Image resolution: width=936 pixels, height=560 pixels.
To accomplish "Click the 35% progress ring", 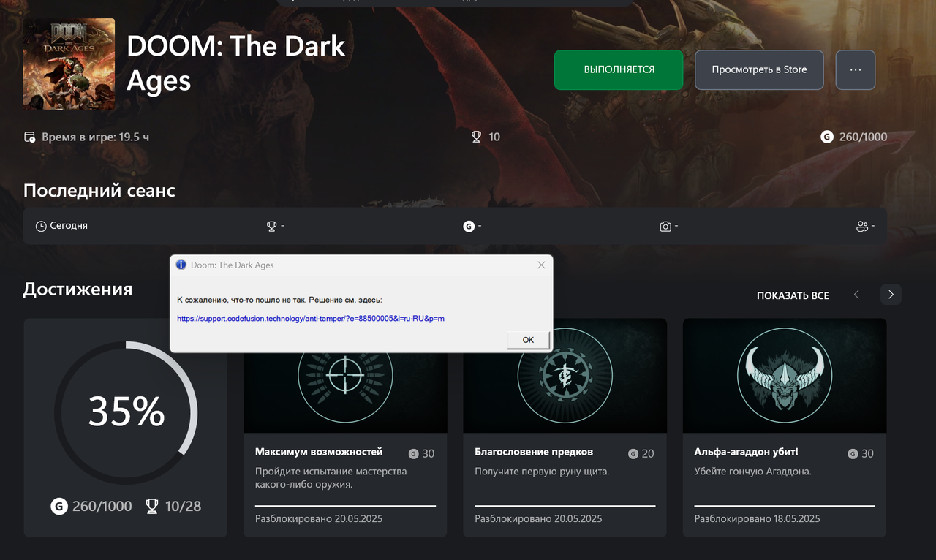I will pos(126,412).
